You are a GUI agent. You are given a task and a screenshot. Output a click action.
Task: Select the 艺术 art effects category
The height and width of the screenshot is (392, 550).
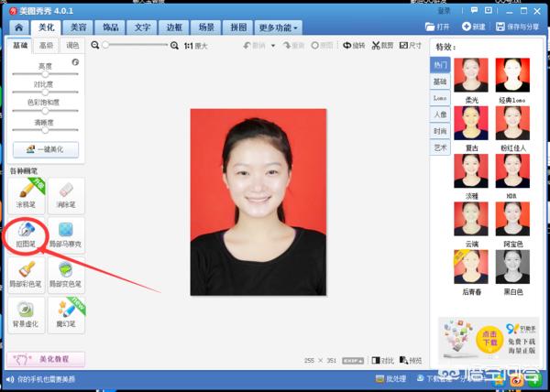point(440,147)
